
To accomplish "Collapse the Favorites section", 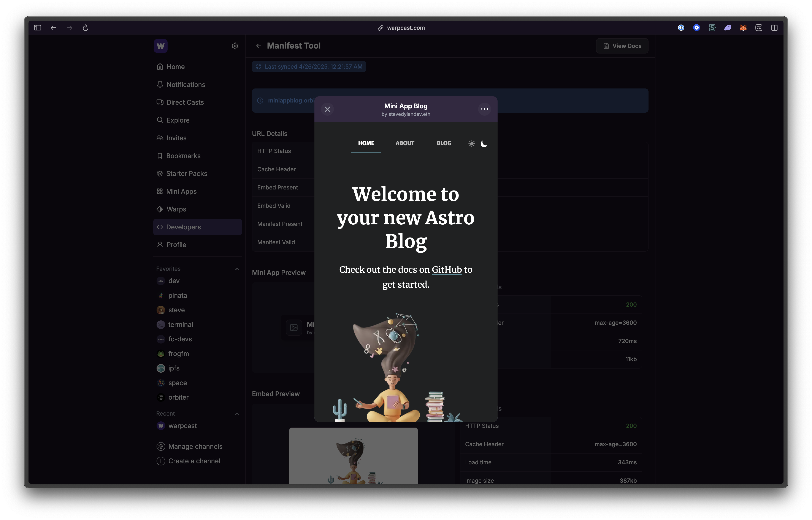I will [x=237, y=269].
